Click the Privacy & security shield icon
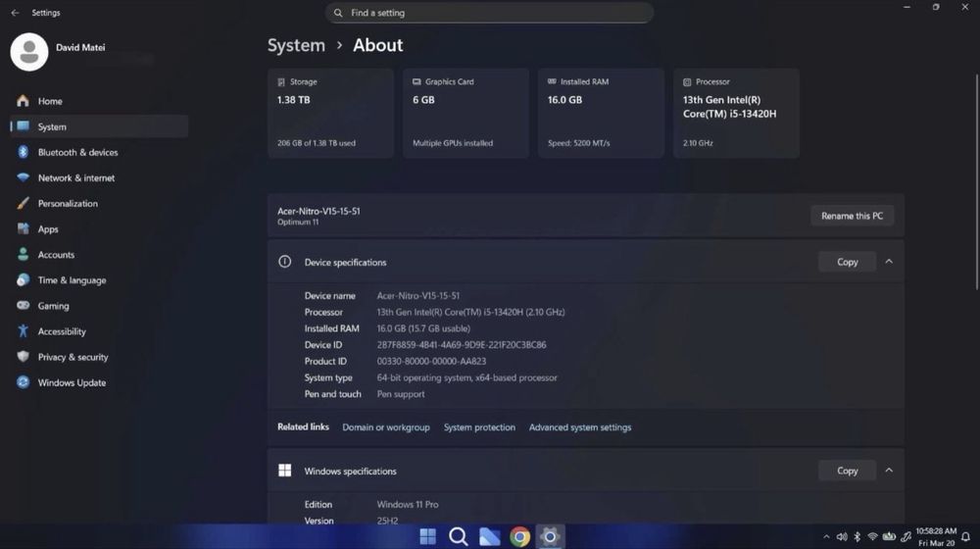 coord(24,357)
